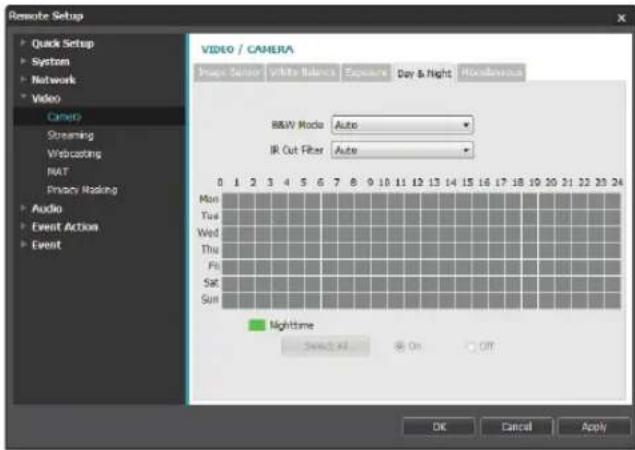The height and width of the screenshot is (450, 635).
Task: Confirm with the OK button
Action: pyautogui.click(x=439, y=427)
